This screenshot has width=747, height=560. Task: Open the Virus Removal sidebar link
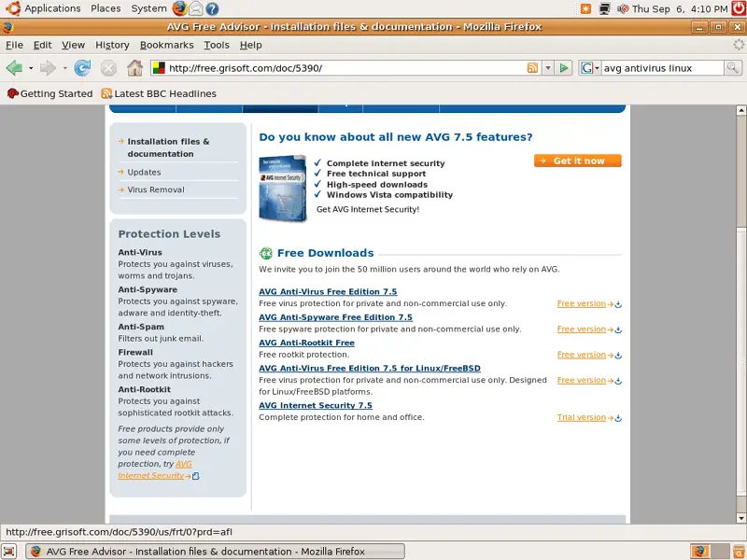click(156, 189)
